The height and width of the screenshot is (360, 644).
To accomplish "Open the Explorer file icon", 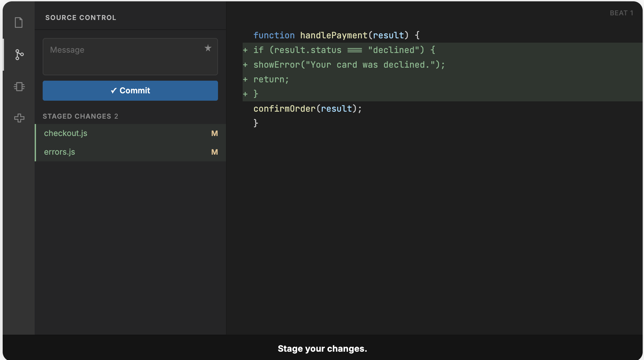I will tap(19, 23).
